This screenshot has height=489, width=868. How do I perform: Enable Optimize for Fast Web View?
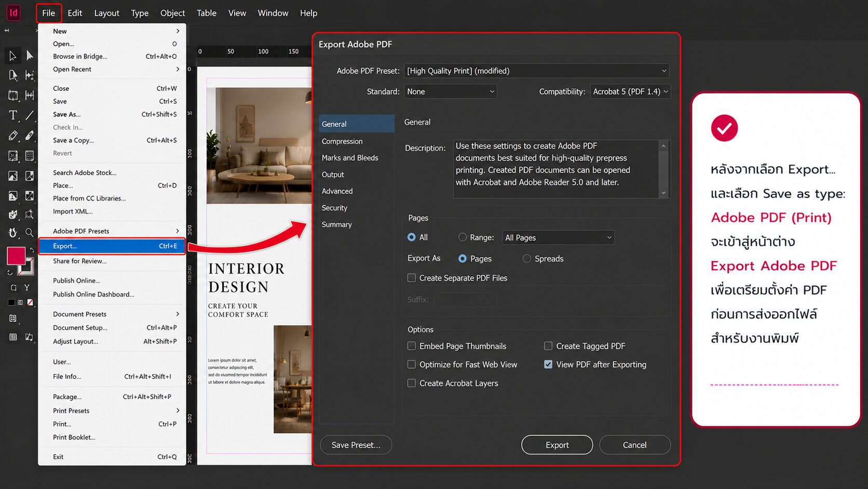[x=412, y=365]
